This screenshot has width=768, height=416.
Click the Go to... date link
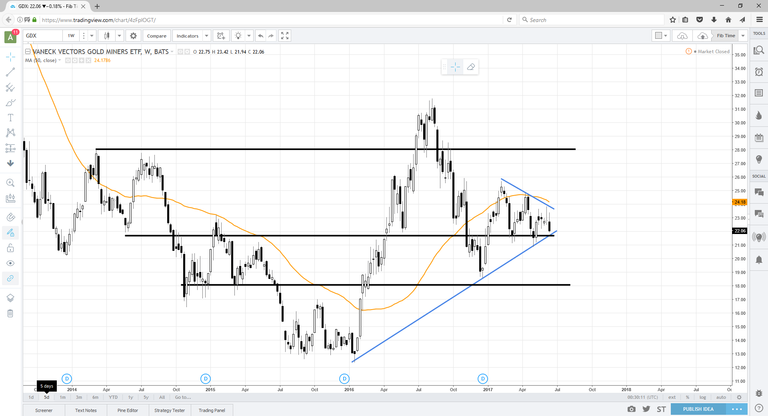tap(183, 397)
